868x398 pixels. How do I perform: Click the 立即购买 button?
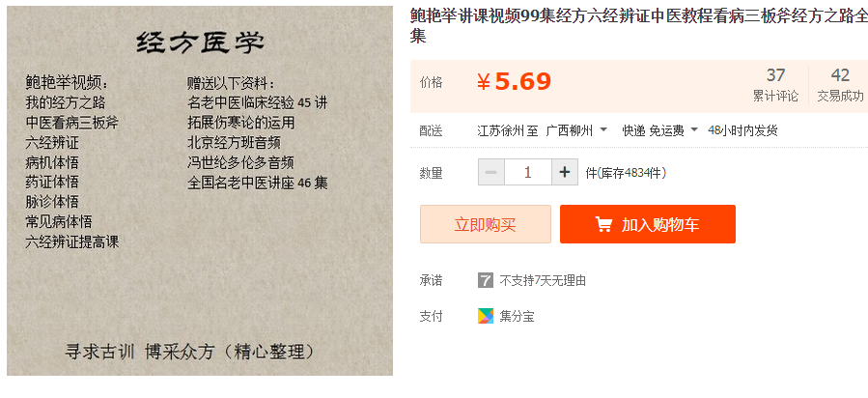[486, 224]
